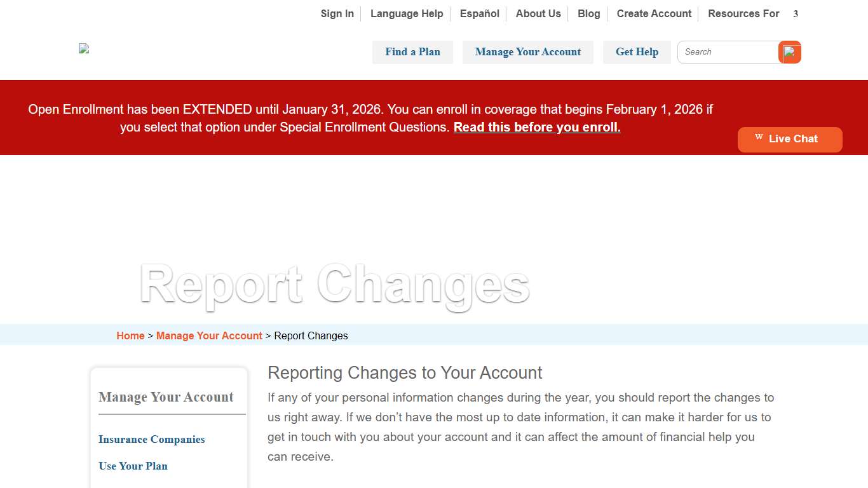
Task: Open Read this before you enroll link
Action: 537,127
